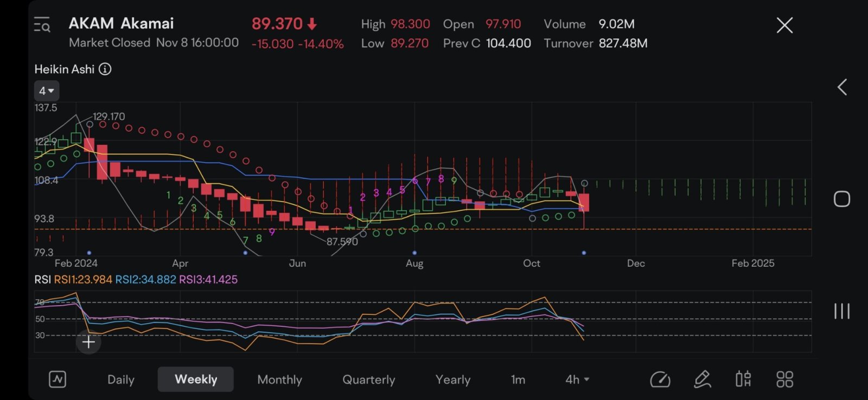Switch to the Quarterly timeframe
The width and height of the screenshot is (868, 400).
pyautogui.click(x=369, y=379)
